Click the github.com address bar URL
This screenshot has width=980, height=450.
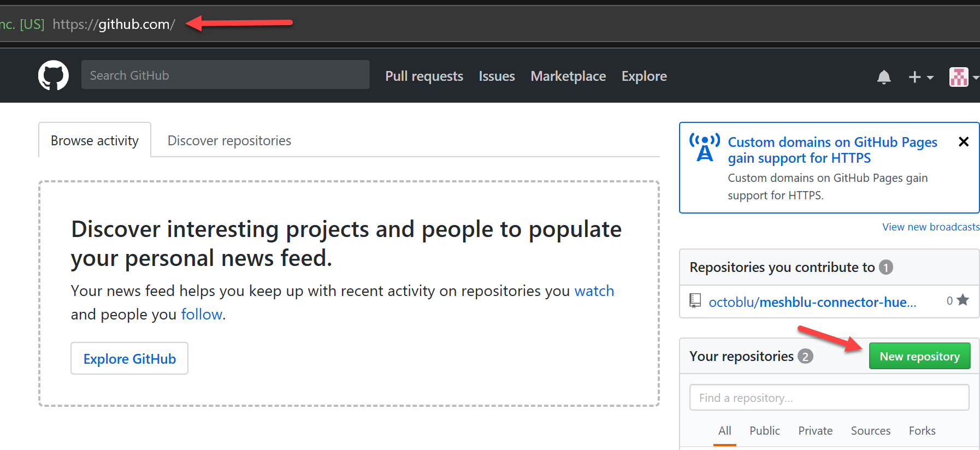pos(114,24)
